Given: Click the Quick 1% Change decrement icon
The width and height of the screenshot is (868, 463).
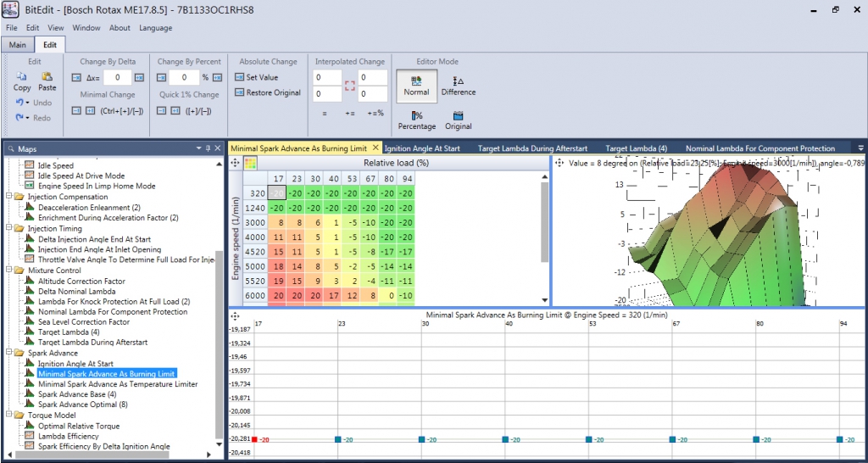Looking at the screenshot, I should [161, 111].
